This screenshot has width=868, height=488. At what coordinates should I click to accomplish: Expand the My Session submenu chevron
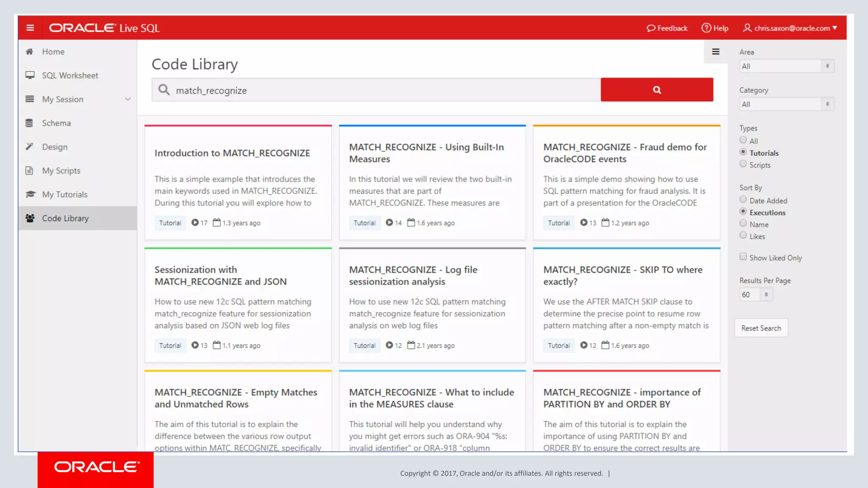coord(128,99)
